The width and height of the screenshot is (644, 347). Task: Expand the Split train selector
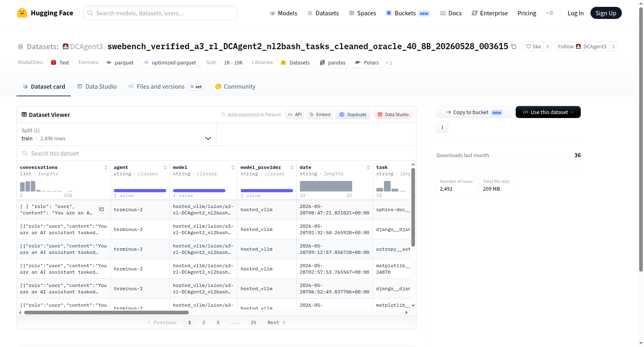tap(116, 134)
